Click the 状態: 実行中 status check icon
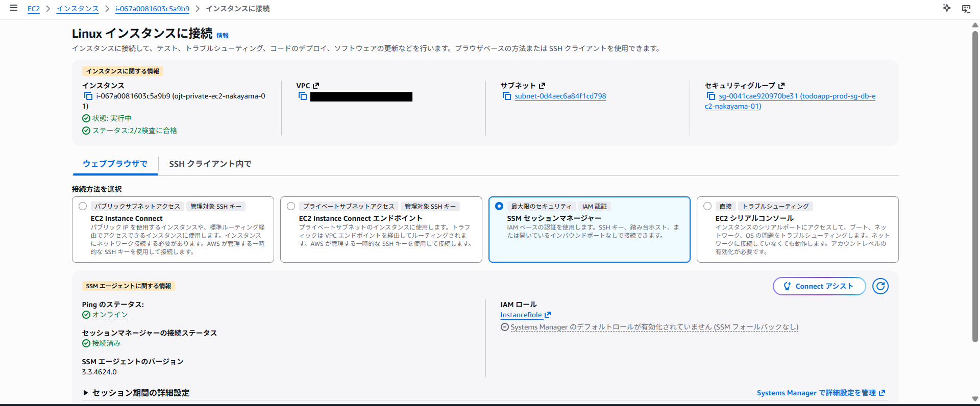Image resolution: width=980 pixels, height=406 pixels. point(86,118)
